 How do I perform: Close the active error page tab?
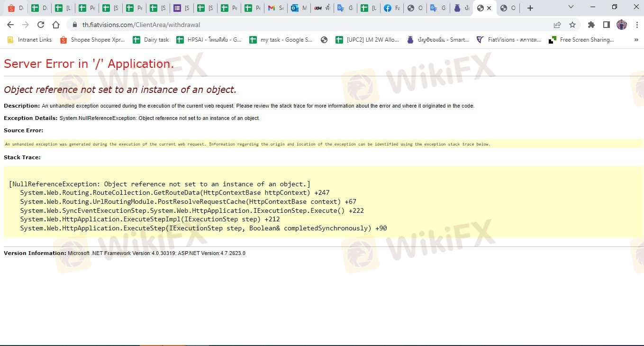489,8
